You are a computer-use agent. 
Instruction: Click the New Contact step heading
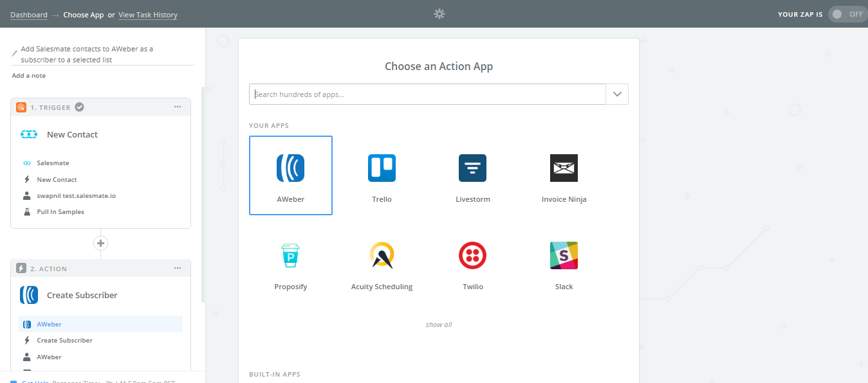[x=72, y=135]
